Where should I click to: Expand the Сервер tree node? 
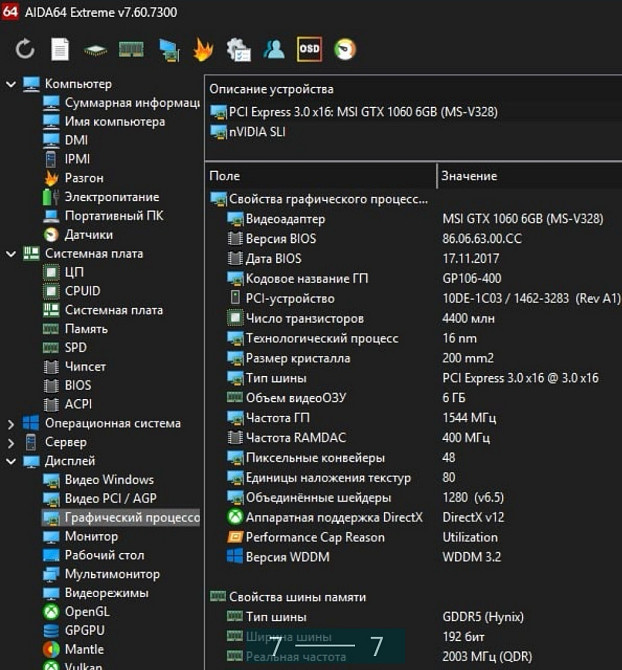point(11,443)
